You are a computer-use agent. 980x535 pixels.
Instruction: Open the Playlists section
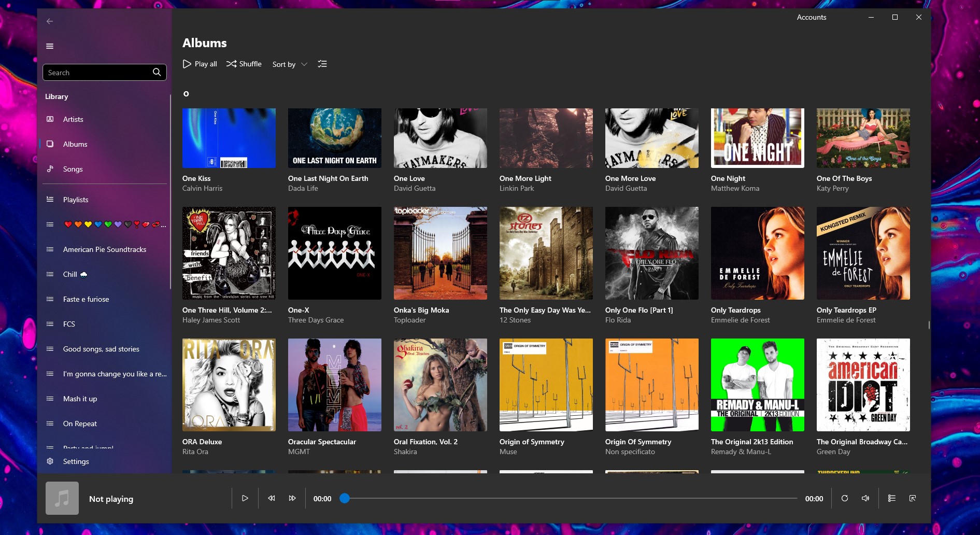104,200
